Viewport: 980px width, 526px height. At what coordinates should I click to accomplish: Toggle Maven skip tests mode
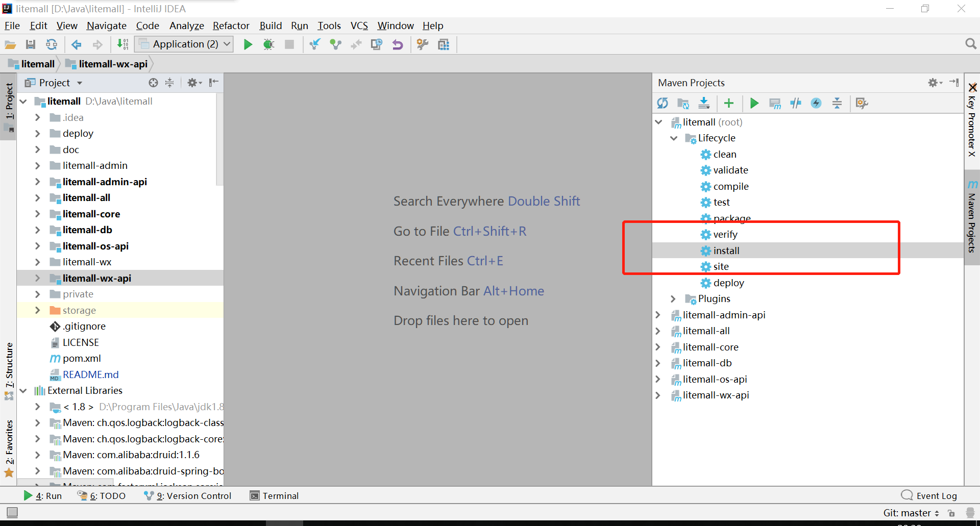816,103
